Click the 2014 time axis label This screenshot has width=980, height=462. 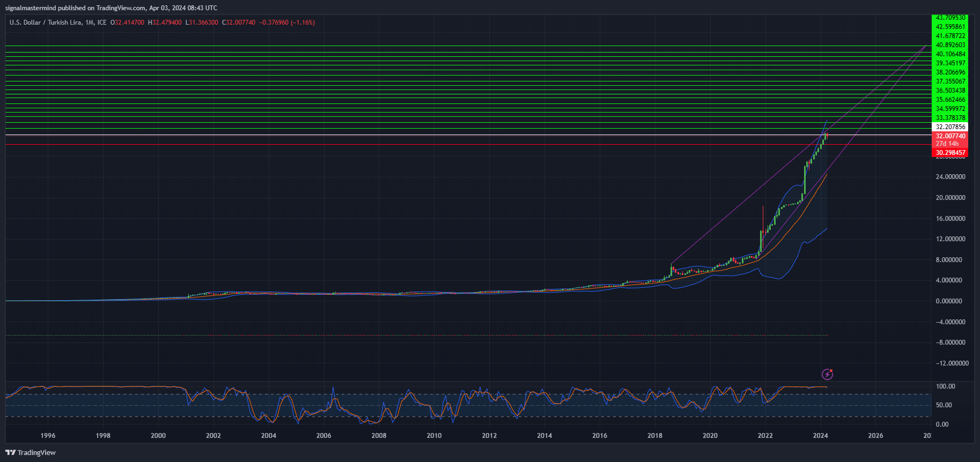pyautogui.click(x=544, y=436)
